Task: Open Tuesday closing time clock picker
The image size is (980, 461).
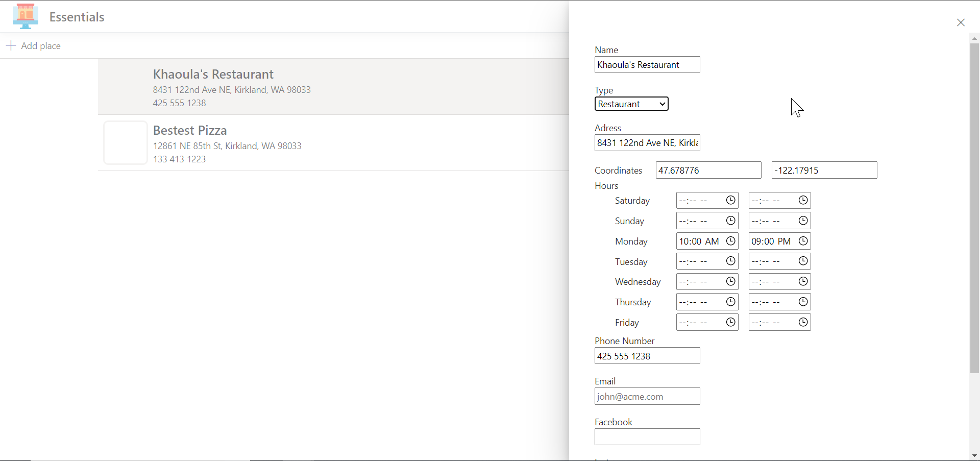Action: (803, 261)
